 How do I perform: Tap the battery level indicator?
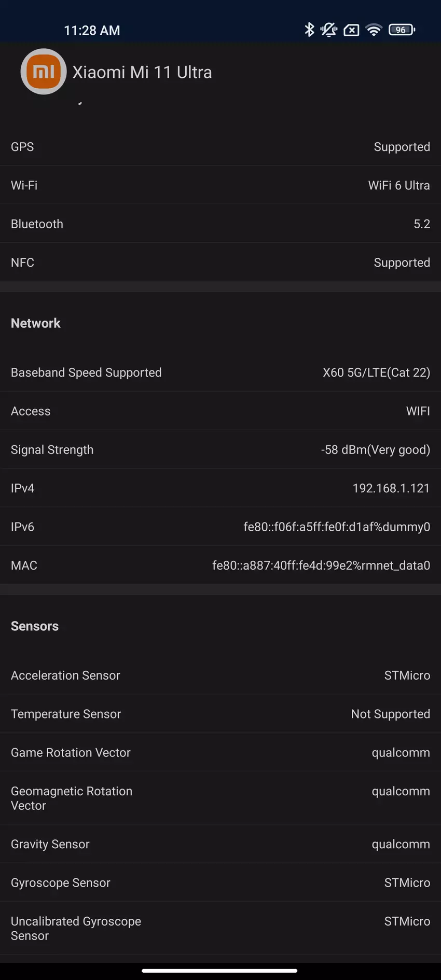click(402, 30)
